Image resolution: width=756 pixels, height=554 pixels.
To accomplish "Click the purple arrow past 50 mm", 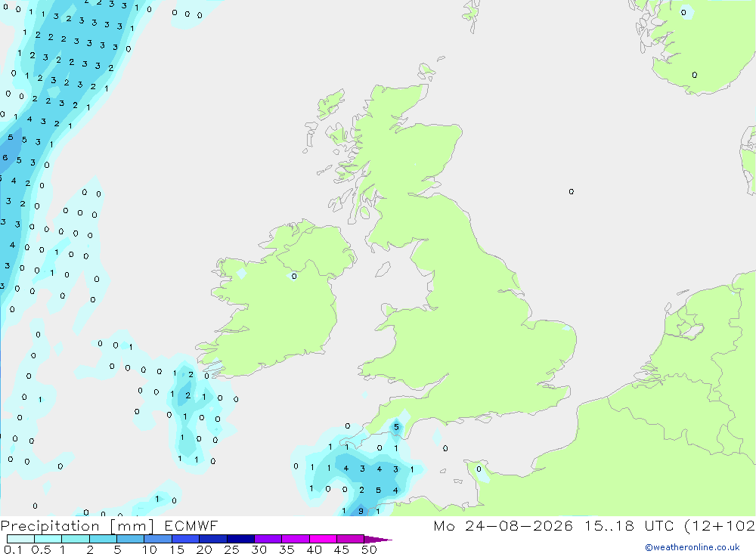I will [378, 539].
